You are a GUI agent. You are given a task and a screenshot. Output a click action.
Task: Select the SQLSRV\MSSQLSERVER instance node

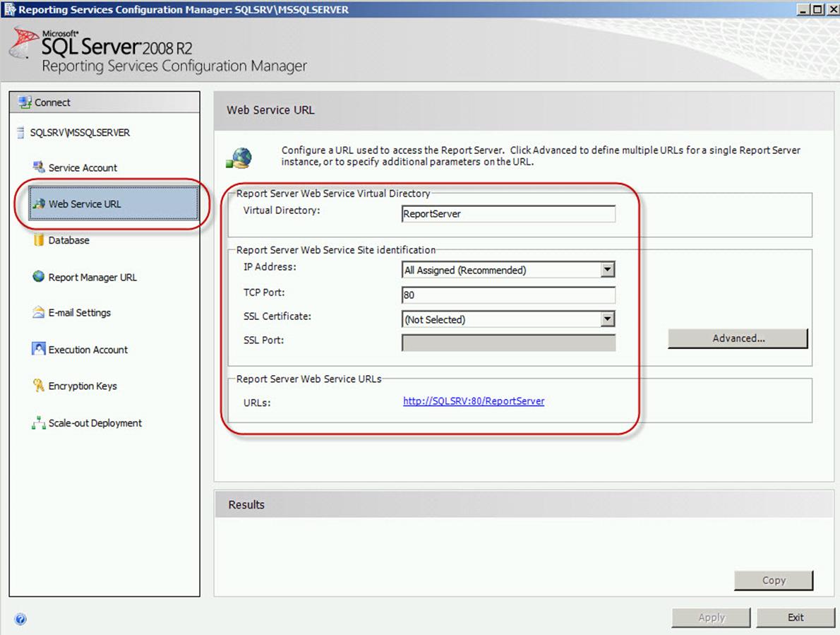79,132
